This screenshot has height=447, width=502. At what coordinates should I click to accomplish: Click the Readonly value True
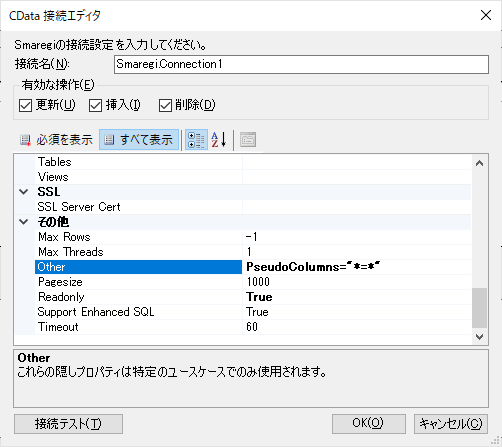(357, 297)
